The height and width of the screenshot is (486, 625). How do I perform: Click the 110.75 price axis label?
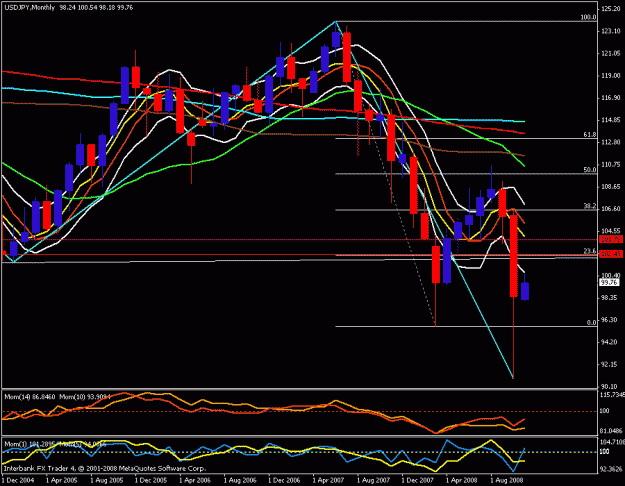611,164
